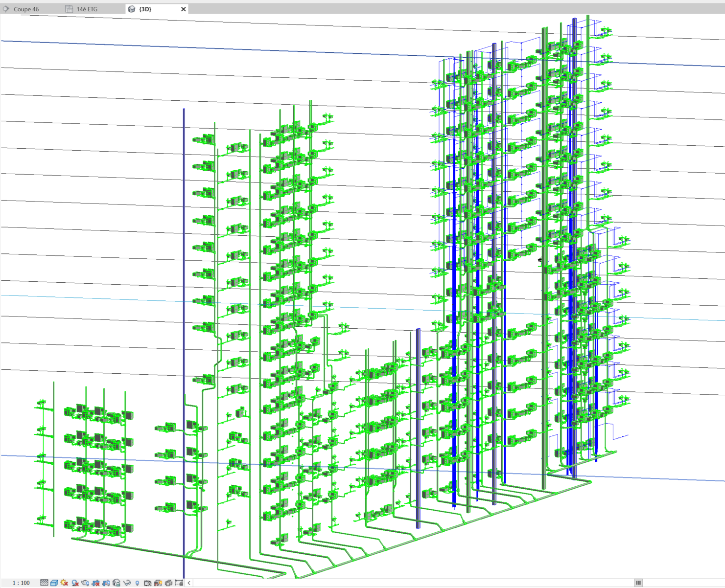This screenshot has height=588, width=725.
Task: Open the 1 : 100 view scale menu
Action: [x=21, y=583]
